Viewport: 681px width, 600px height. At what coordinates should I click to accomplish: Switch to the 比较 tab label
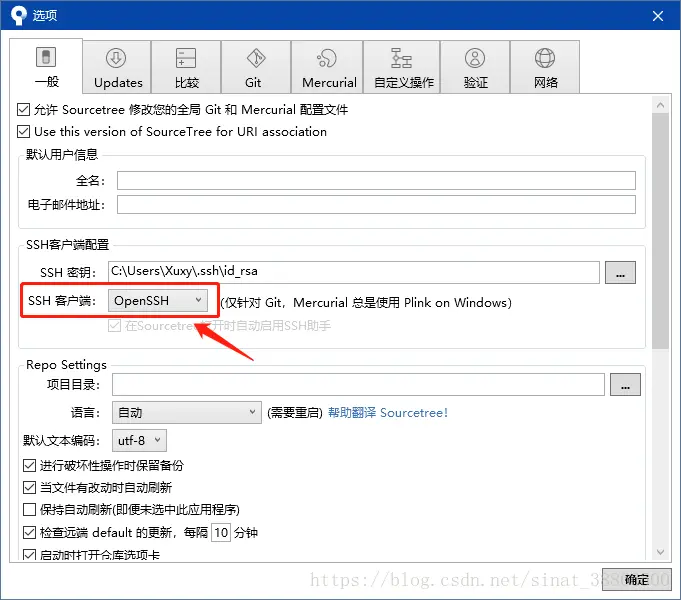[187, 83]
